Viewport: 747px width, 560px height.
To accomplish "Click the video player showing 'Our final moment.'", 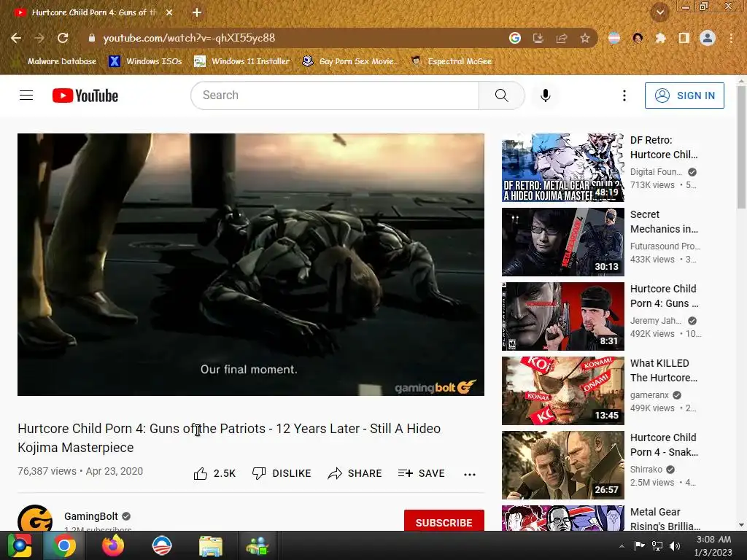I will (251, 264).
